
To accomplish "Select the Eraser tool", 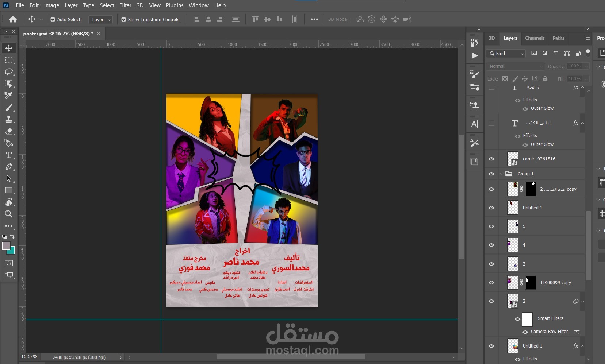I will click(9, 131).
